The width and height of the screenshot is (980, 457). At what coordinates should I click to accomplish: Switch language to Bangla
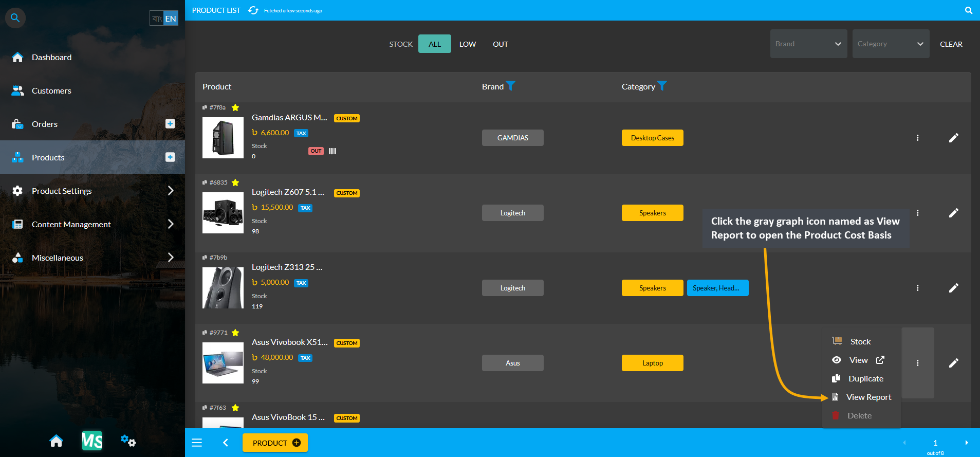pyautogui.click(x=157, y=19)
